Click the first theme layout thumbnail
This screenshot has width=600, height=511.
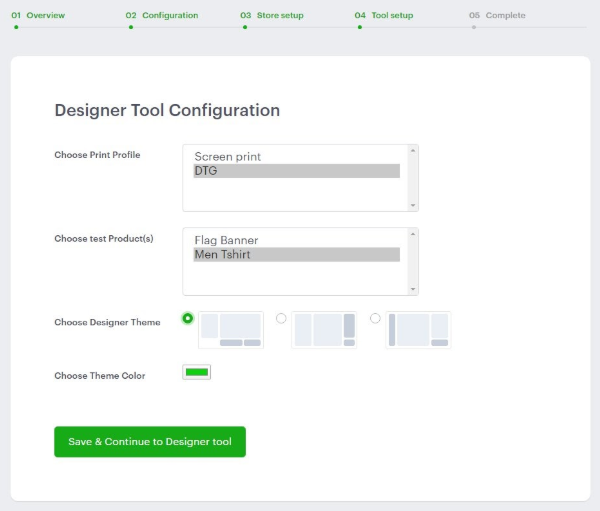(231, 329)
